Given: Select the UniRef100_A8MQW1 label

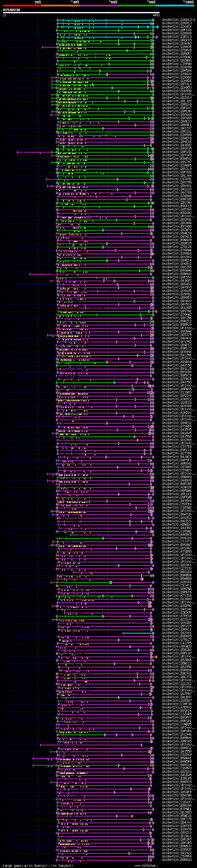Looking at the screenshot, I should (x=176, y=491).
